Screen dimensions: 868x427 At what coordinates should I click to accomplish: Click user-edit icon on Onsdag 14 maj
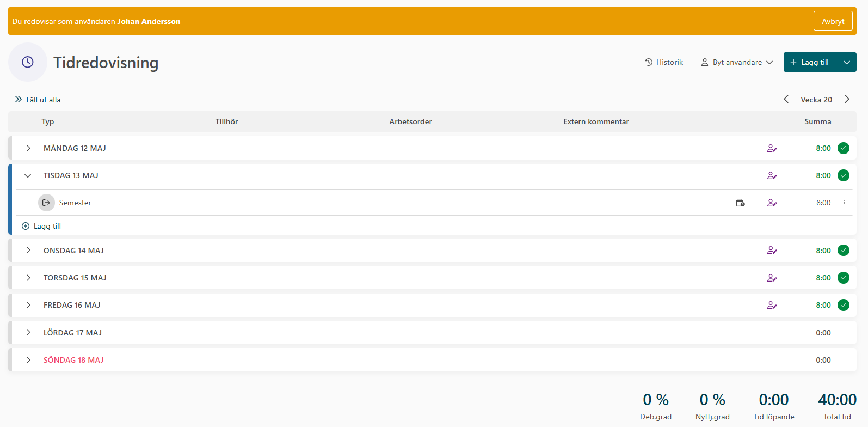pyautogui.click(x=772, y=251)
